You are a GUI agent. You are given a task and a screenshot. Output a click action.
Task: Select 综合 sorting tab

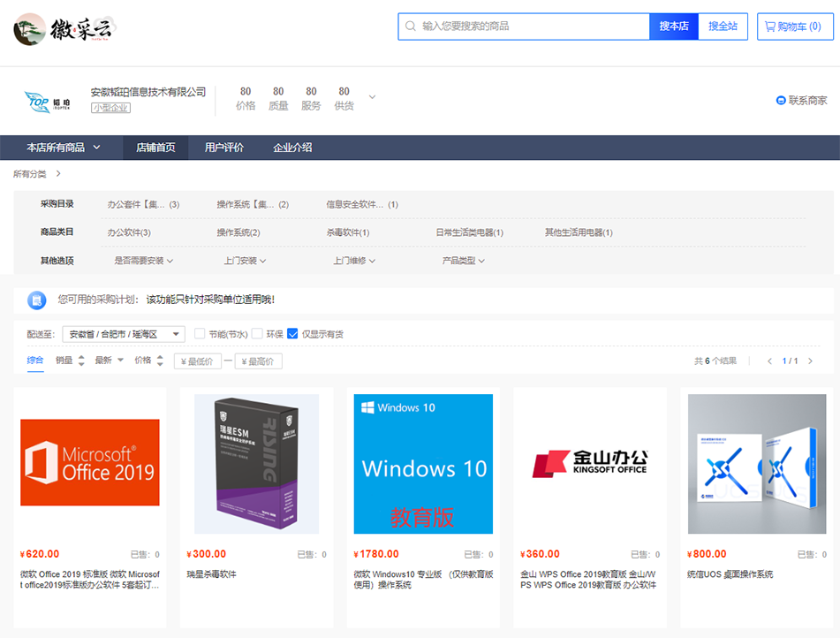(35, 361)
